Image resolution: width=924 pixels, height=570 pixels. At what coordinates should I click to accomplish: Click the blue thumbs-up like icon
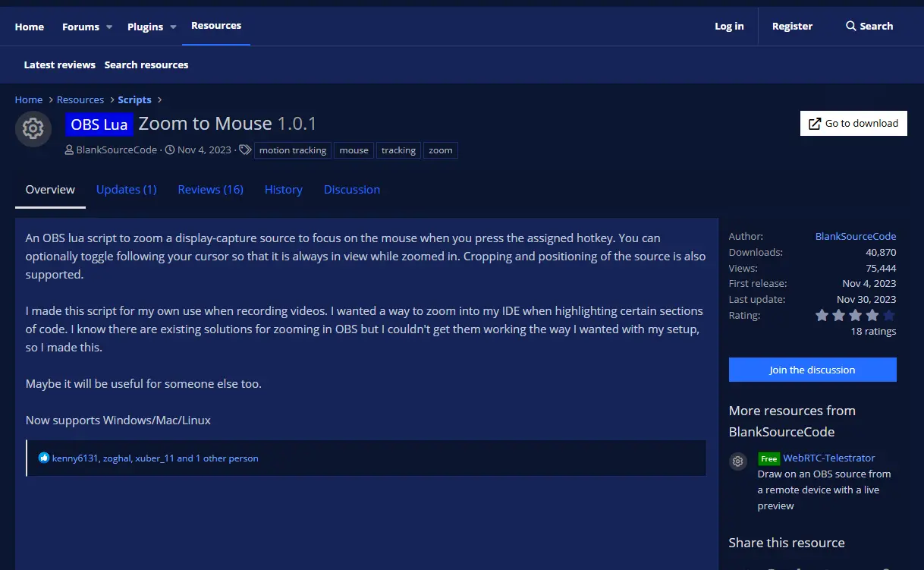coord(44,458)
